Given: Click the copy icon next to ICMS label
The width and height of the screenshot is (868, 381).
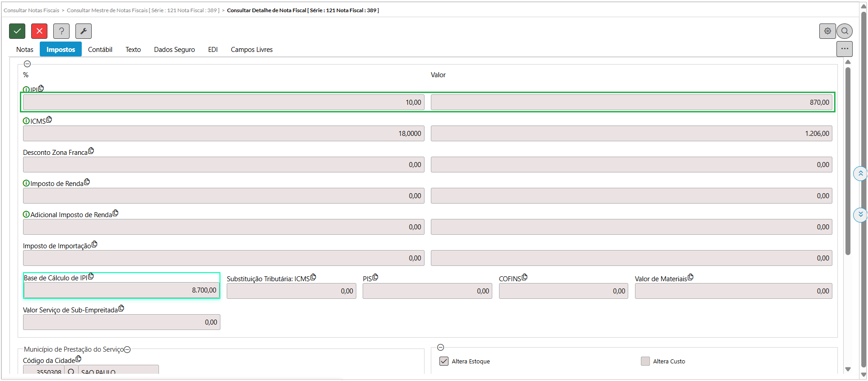Looking at the screenshot, I should coord(49,120).
